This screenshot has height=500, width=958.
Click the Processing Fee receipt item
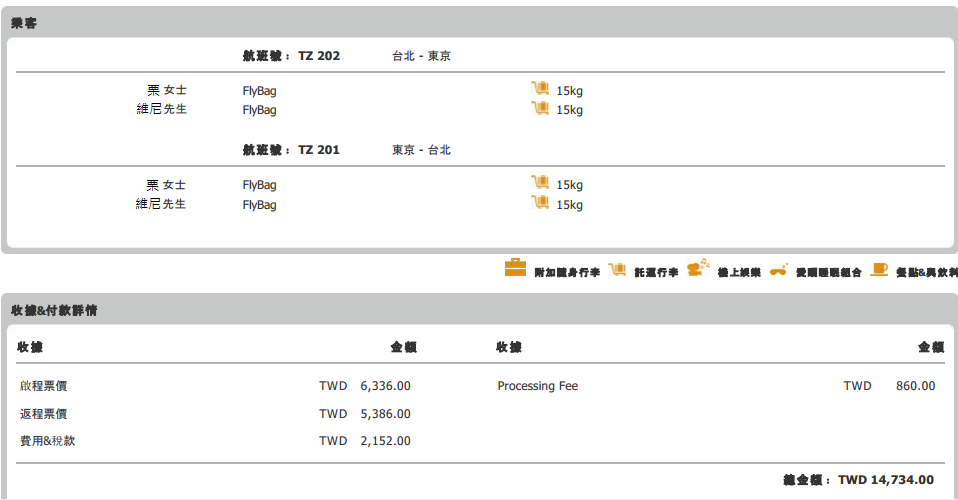tap(537, 386)
